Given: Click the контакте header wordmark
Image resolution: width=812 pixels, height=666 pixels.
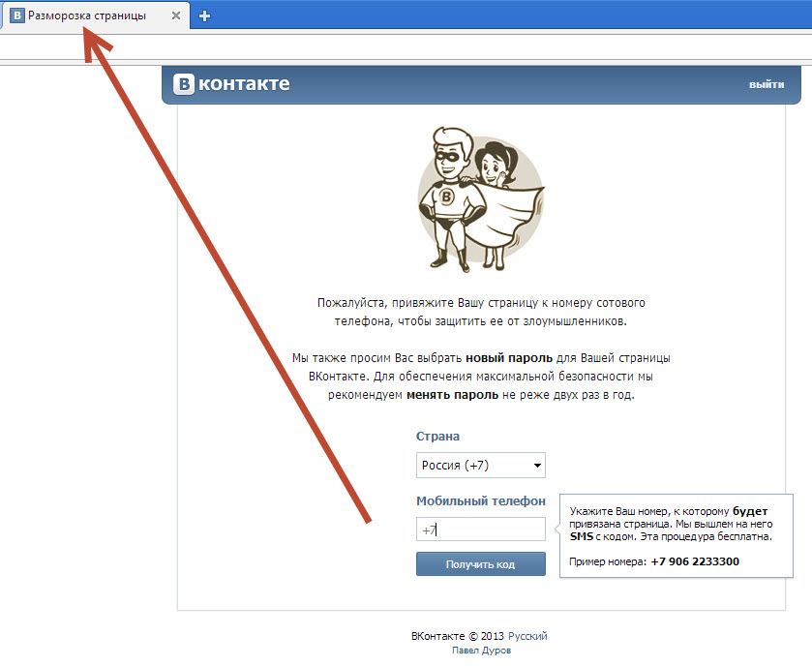Looking at the screenshot, I should tap(244, 84).
